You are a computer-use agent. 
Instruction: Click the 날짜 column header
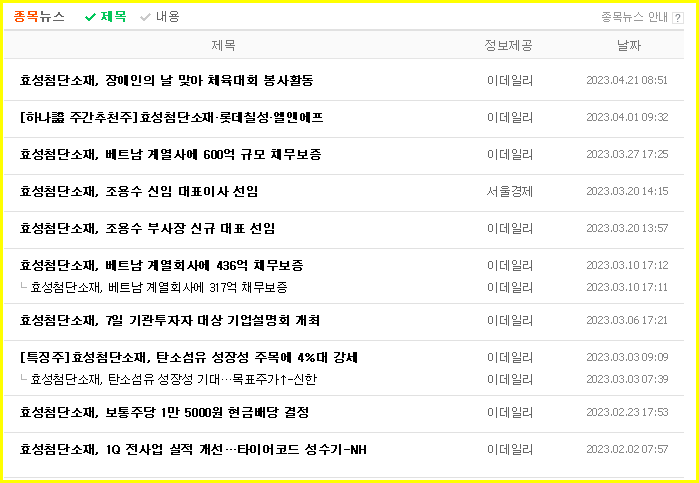(629, 45)
